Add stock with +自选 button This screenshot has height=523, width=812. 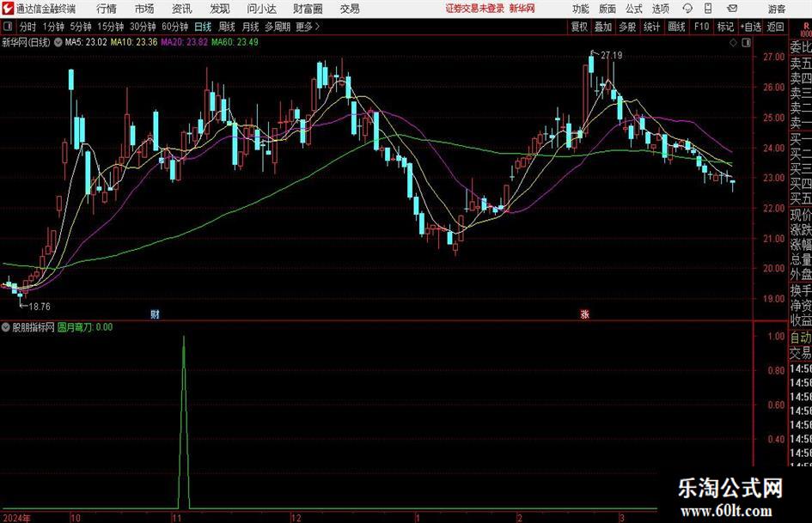[750, 27]
